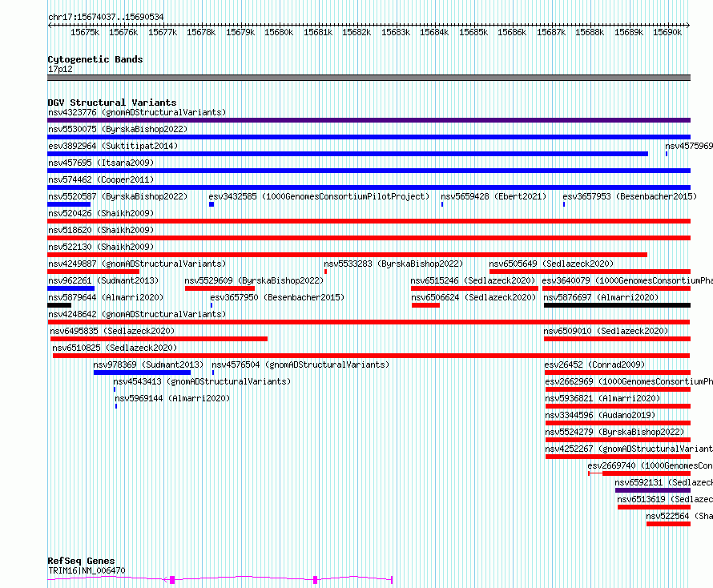Select nsv5533283 ByrskaBishop2022 label
The height and width of the screenshot is (588, 713).
click(x=393, y=264)
